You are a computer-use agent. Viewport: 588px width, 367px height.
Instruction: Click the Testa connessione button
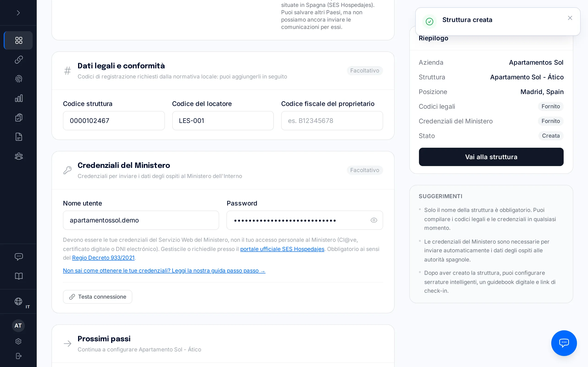97,297
